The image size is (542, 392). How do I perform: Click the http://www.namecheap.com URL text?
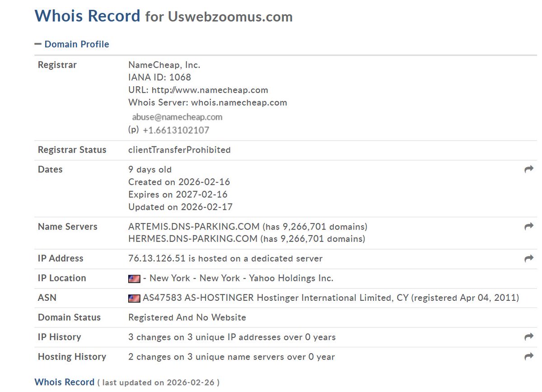click(x=210, y=90)
